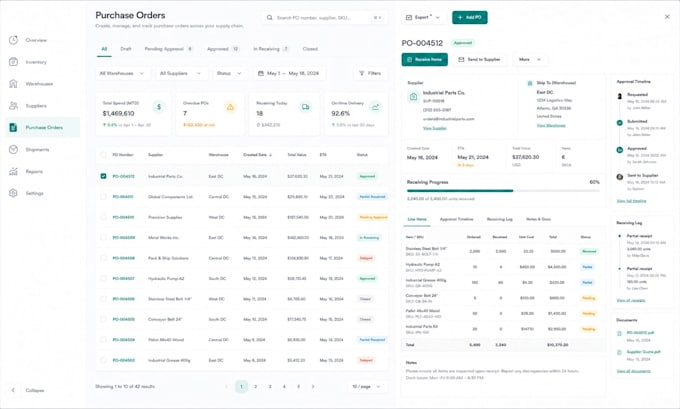Open the More actions dropdown

click(x=530, y=59)
